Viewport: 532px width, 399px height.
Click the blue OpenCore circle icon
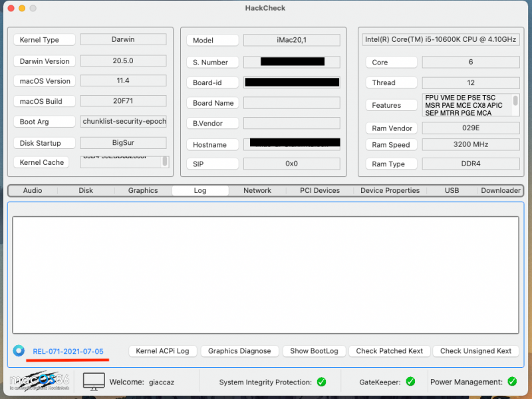[19, 350]
